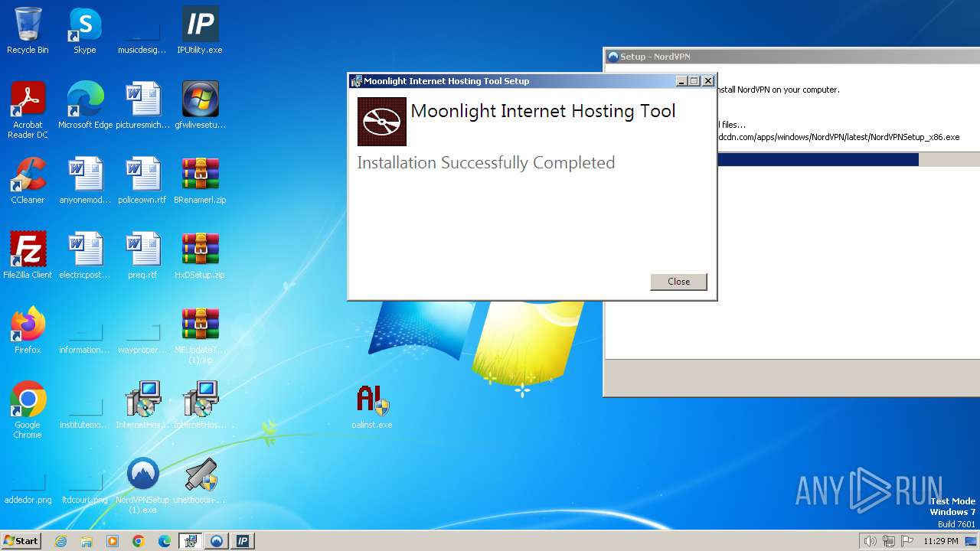
Task: Select the Acrobat Reader DC shortcut
Action: point(28,110)
